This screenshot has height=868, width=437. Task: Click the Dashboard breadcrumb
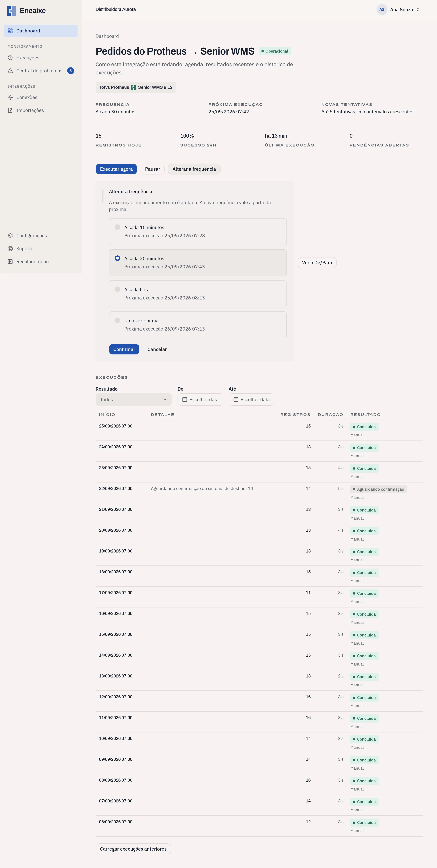coord(107,36)
